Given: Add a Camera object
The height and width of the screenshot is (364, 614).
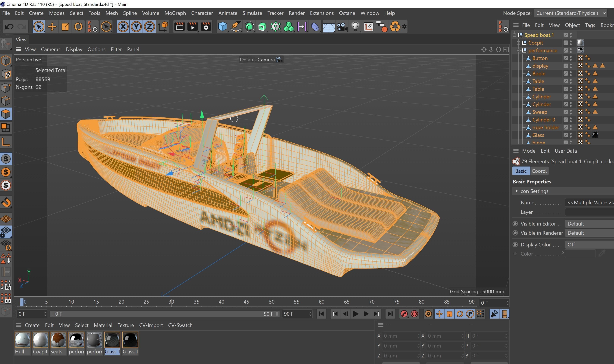Looking at the screenshot, I should (x=342, y=27).
